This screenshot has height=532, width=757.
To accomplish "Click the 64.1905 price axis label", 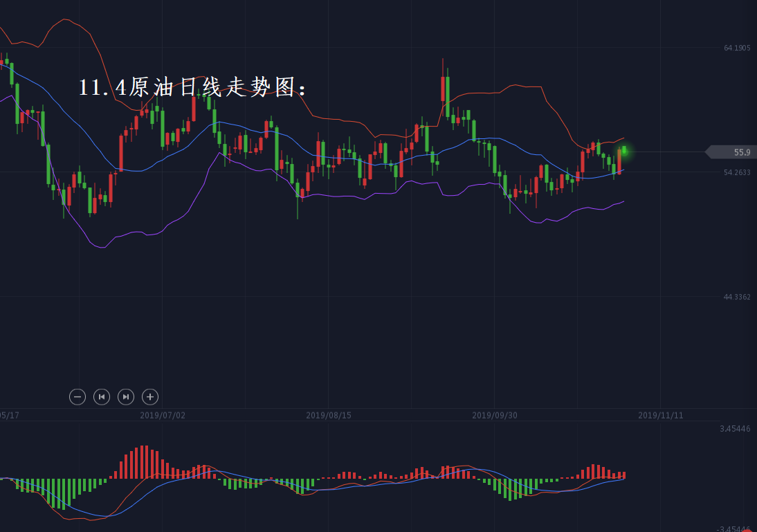I will (x=737, y=48).
